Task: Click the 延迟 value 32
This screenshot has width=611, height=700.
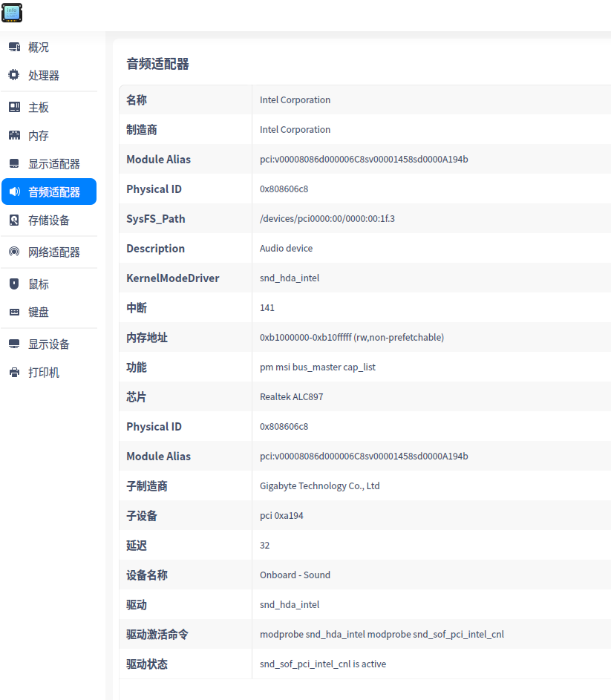Action: (265, 545)
